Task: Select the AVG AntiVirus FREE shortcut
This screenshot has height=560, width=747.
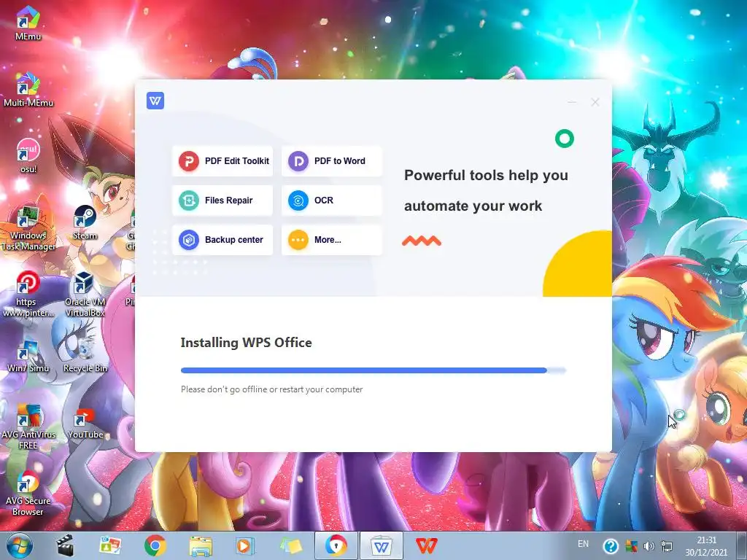Action: [28, 427]
